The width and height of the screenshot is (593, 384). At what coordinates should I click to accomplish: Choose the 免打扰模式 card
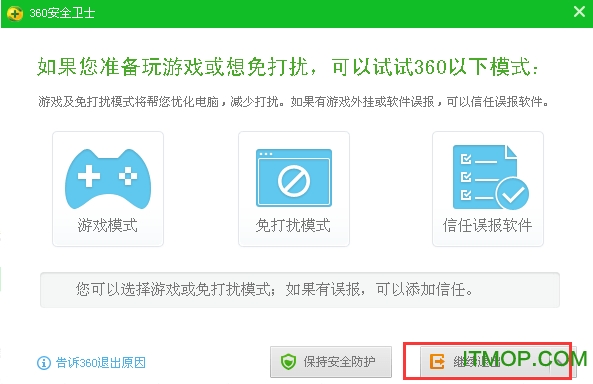tap(294, 189)
